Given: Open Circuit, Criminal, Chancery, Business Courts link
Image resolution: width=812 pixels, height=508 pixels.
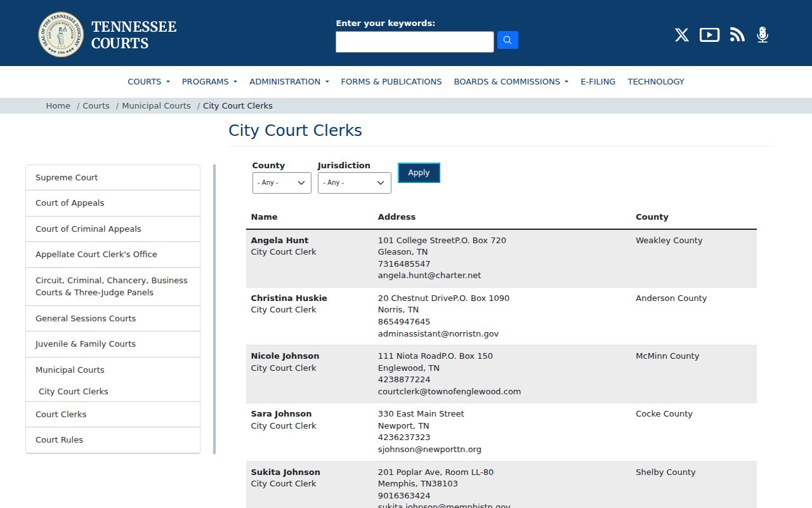Looking at the screenshot, I should (113, 286).
